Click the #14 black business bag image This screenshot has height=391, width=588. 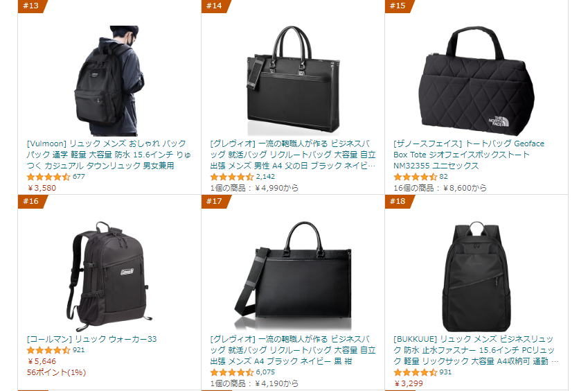point(293,80)
